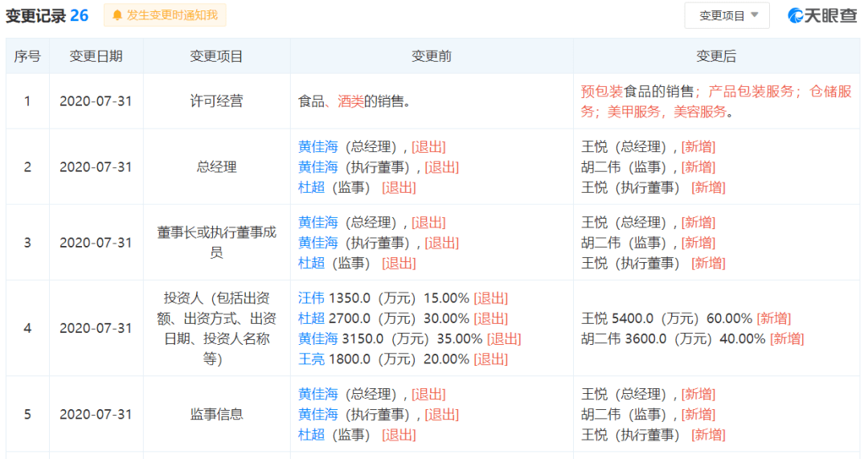The width and height of the screenshot is (868, 459).
Task: Click 黄佳海 (执行董事) link in row 5
Action: click(x=317, y=415)
